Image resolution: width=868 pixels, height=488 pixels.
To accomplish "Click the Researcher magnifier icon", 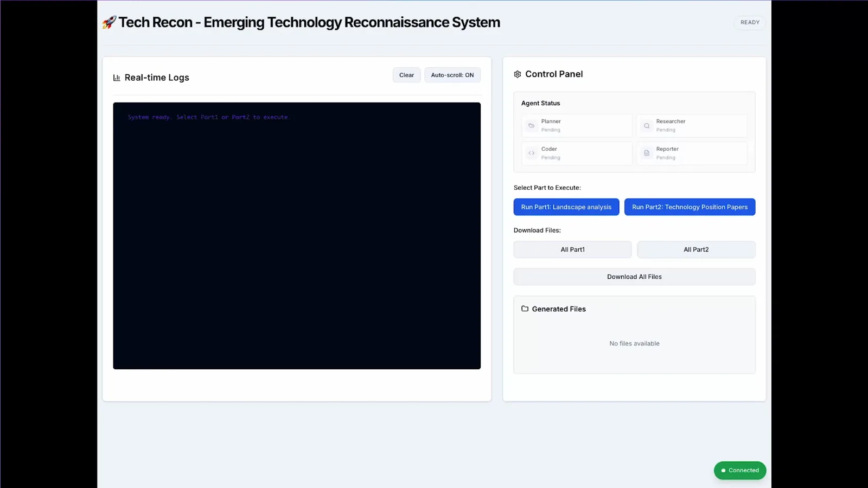I will coord(647,126).
